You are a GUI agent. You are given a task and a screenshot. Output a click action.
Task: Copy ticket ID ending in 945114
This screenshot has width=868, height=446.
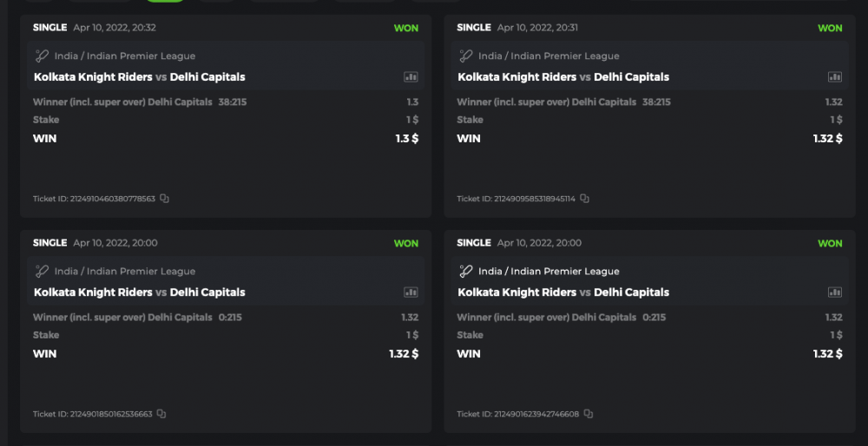pyautogui.click(x=585, y=199)
